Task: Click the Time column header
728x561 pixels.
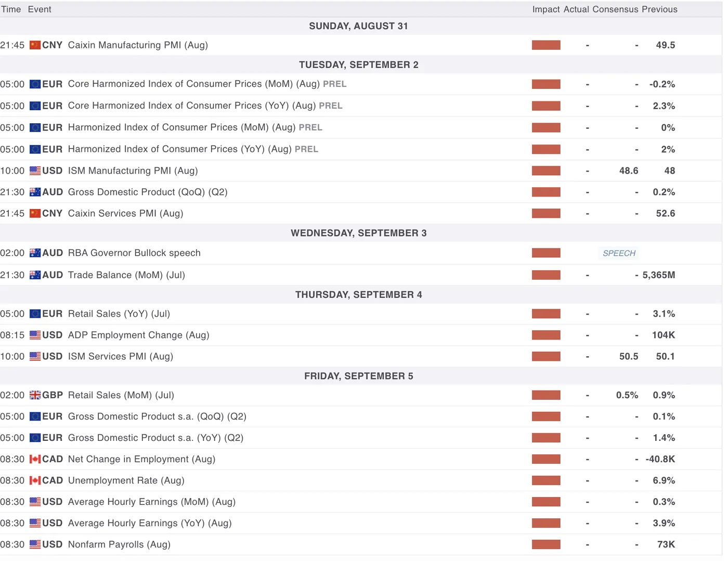Action: click(11, 9)
